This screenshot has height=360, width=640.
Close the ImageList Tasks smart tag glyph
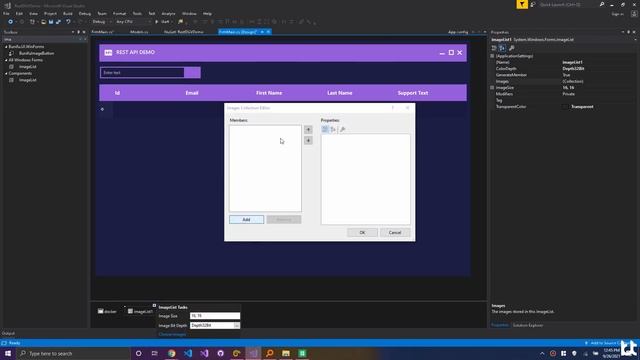(x=154, y=305)
